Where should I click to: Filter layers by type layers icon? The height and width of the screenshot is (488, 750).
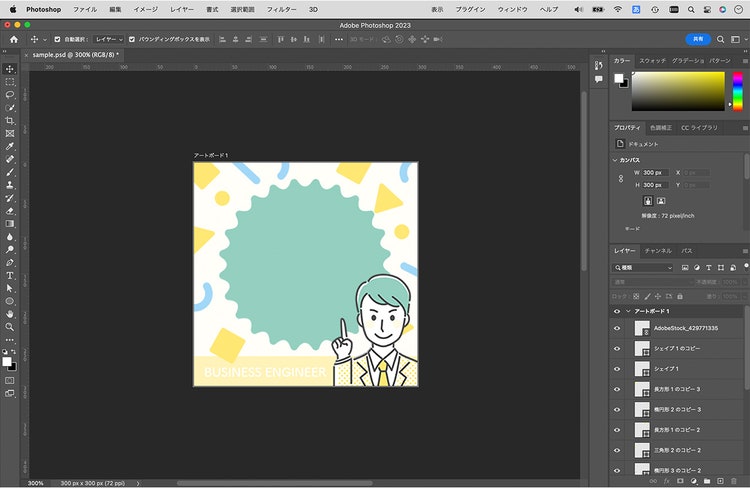[x=709, y=268]
